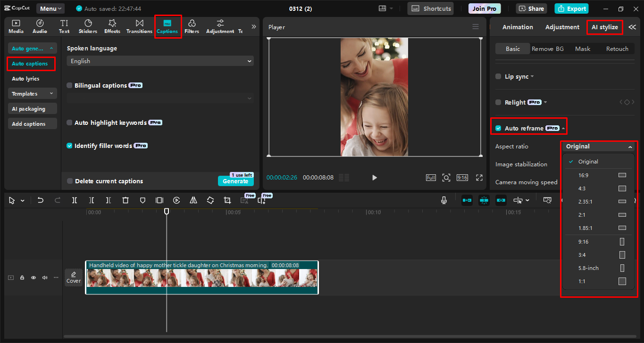Open the Menu dropdown in the top bar
Viewport: 644px width, 343px height.
coord(50,8)
